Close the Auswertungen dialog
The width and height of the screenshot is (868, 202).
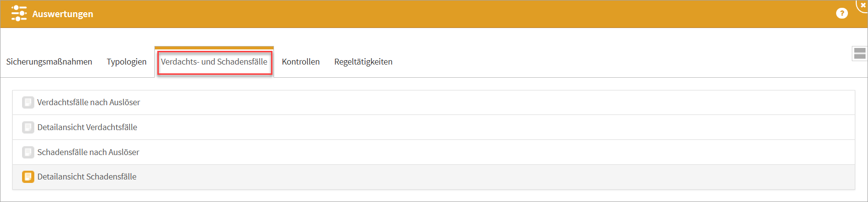point(863,5)
